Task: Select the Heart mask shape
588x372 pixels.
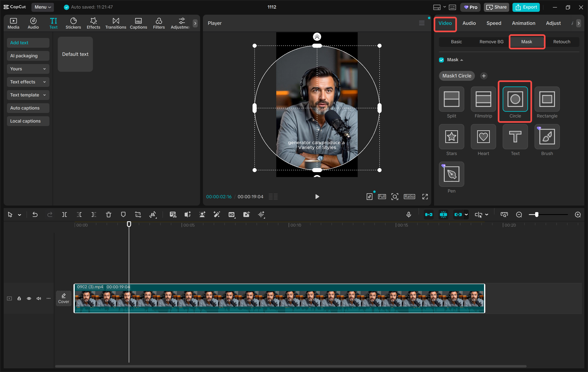Action: tap(483, 137)
